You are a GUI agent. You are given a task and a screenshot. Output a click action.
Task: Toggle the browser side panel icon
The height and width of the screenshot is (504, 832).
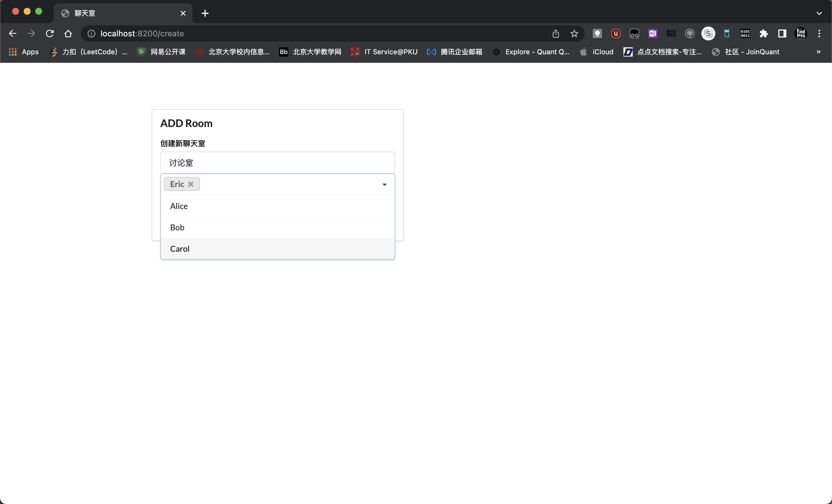coord(782,33)
